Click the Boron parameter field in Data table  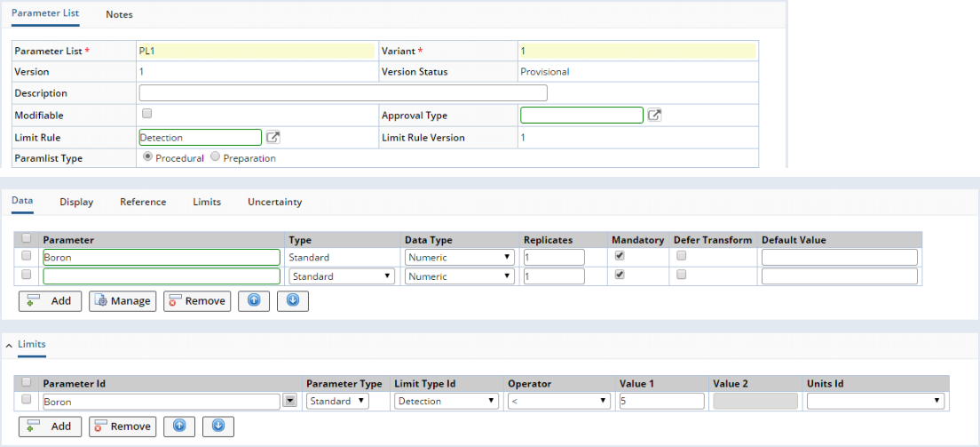pyautogui.click(x=162, y=258)
